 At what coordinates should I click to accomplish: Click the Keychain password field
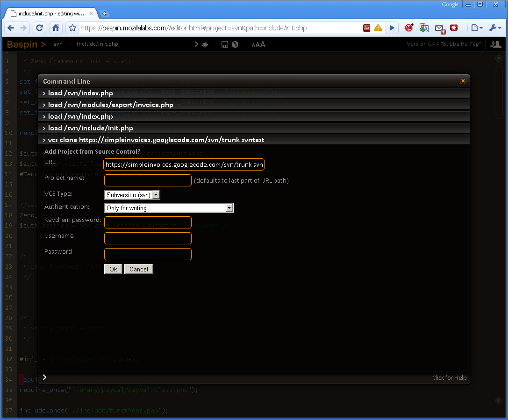pyautogui.click(x=148, y=222)
